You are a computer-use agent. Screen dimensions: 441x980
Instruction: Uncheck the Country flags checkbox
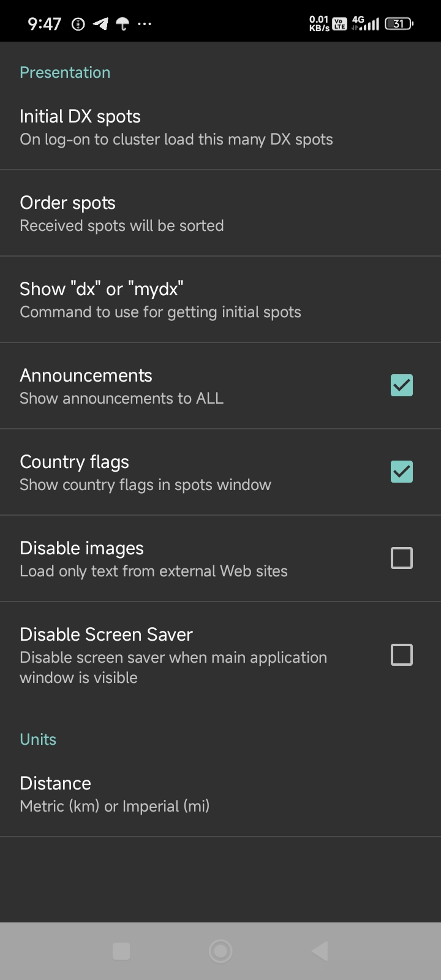tap(401, 472)
